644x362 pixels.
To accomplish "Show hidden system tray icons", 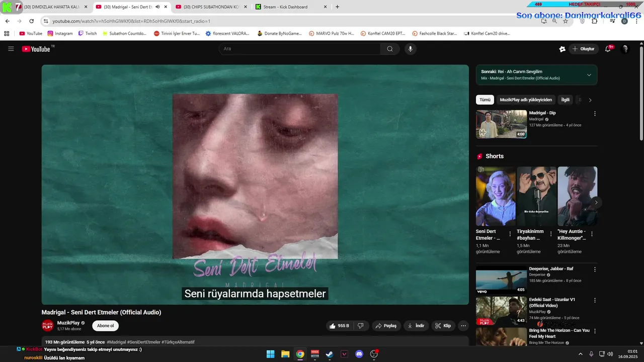I will 582,354.
